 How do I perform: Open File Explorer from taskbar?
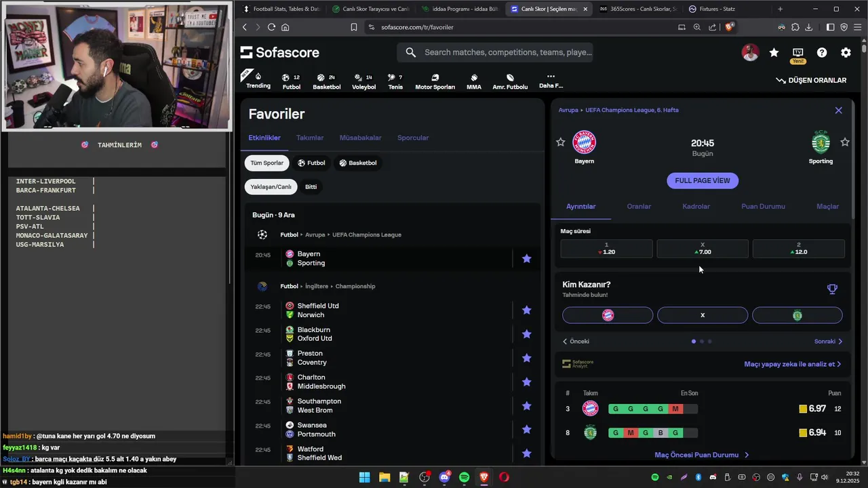[384, 477]
